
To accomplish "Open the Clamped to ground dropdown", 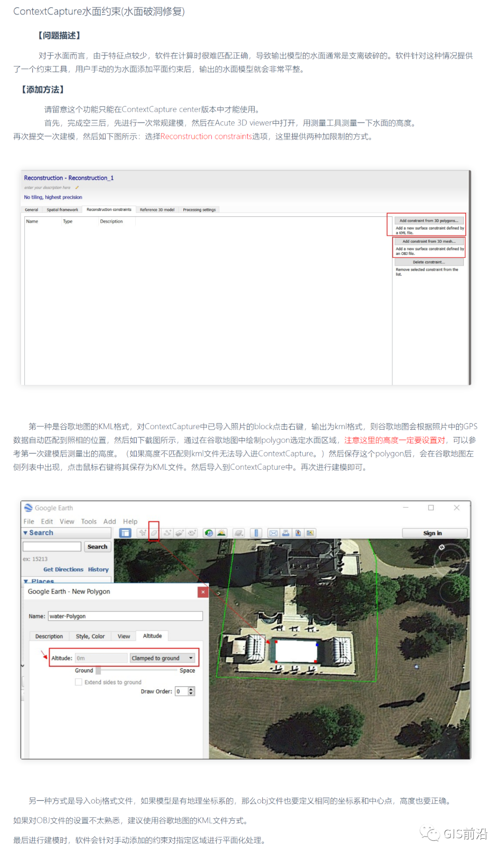I will coord(162,658).
